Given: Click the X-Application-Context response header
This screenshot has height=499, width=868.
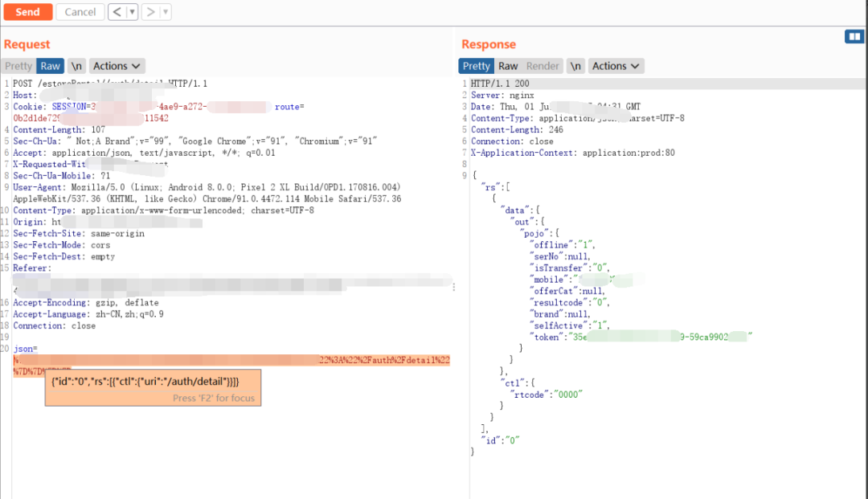Looking at the screenshot, I should tap(572, 153).
